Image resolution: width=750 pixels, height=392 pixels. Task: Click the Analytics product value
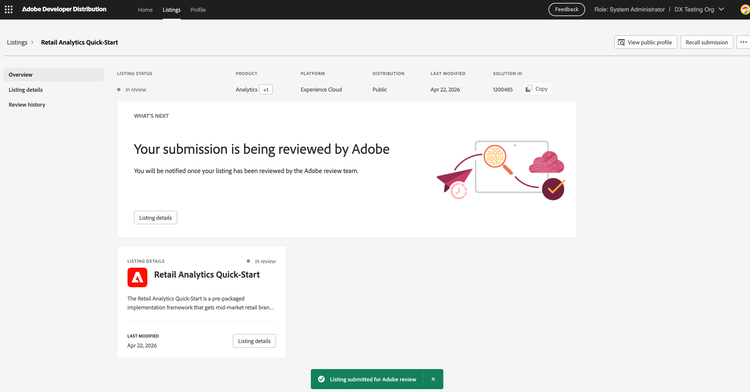tap(246, 89)
